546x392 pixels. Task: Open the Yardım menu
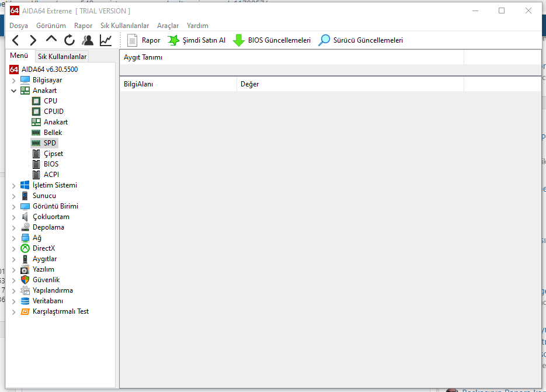(197, 26)
